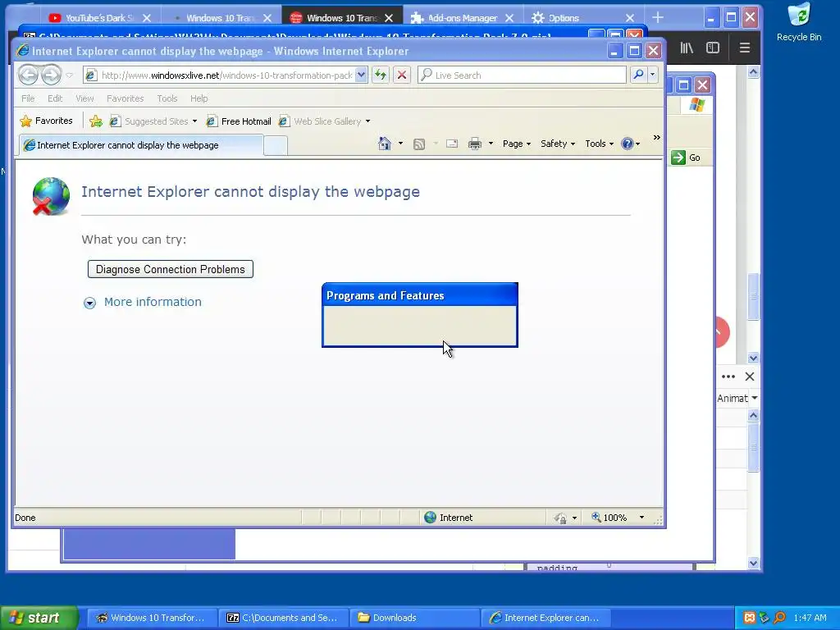Open the Free Hotmail favorite link
Image resolution: width=840 pixels, height=630 pixels.
click(x=239, y=121)
